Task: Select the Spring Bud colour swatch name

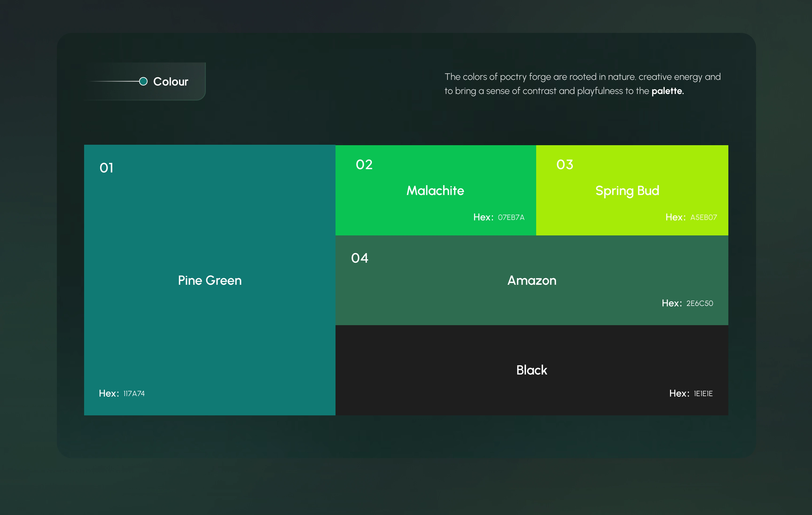Action: (x=627, y=191)
